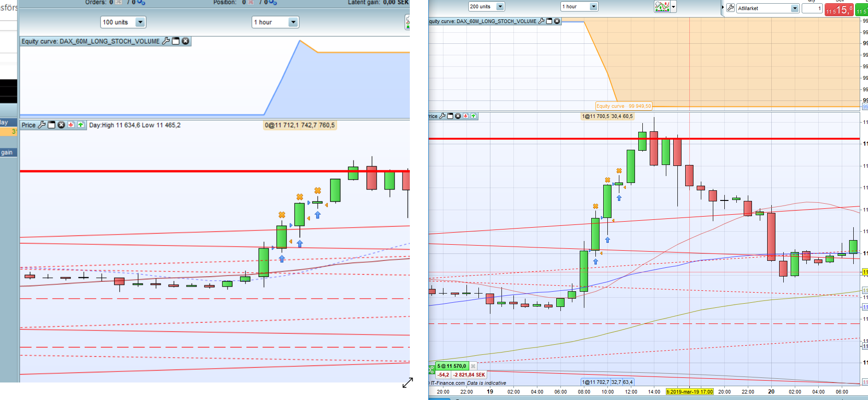
Task: Click the add indicator chart icon
Action: tap(662, 7)
